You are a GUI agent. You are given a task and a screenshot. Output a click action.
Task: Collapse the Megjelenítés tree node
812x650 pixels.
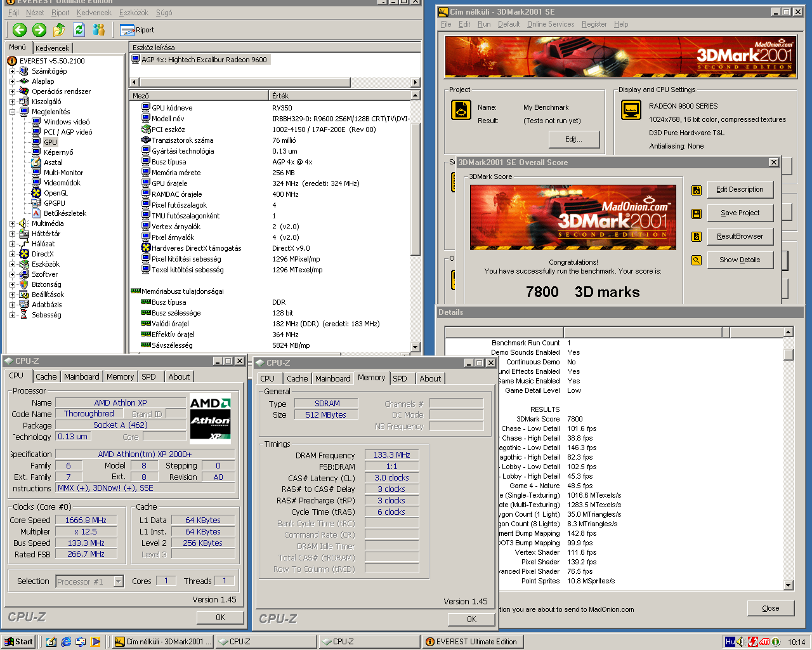tap(12, 112)
